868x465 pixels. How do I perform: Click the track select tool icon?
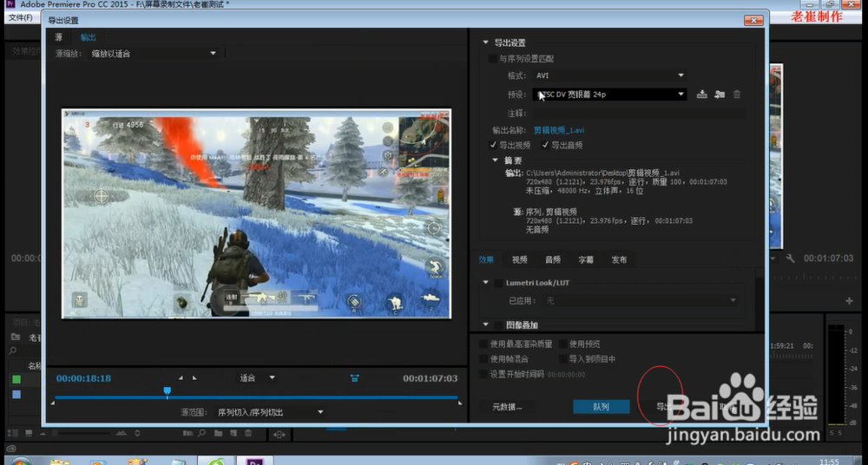(279, 435)
